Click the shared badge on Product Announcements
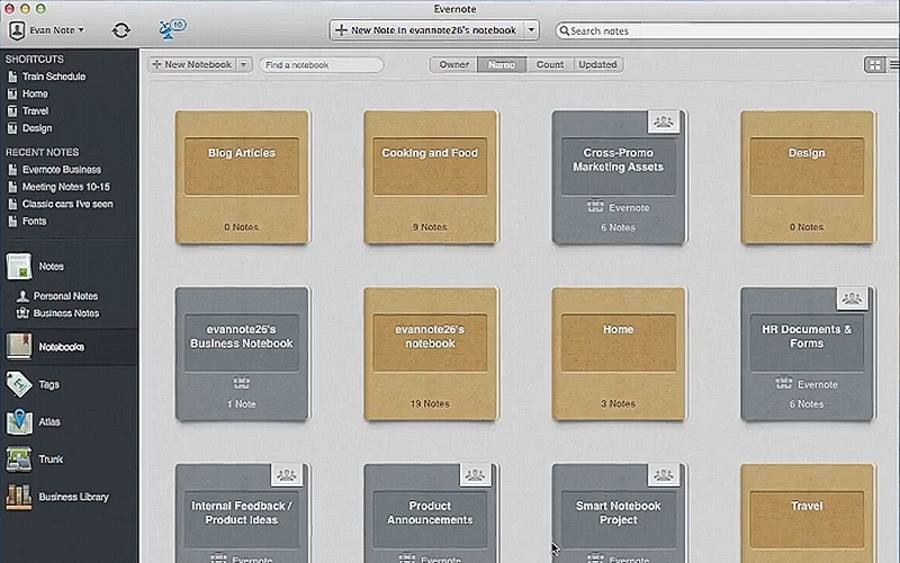This screenshot has height=563, width=900. coord(475,475)
